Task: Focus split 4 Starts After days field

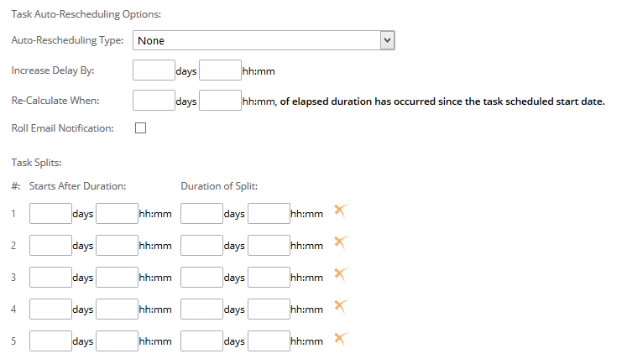Action: (x=51, y=309)
